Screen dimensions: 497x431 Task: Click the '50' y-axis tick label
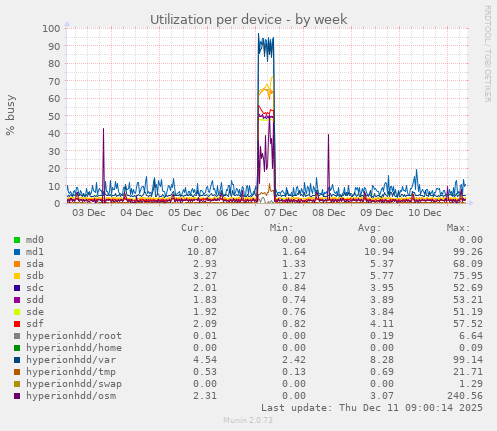pyautogui.click(x=54, y=116)
